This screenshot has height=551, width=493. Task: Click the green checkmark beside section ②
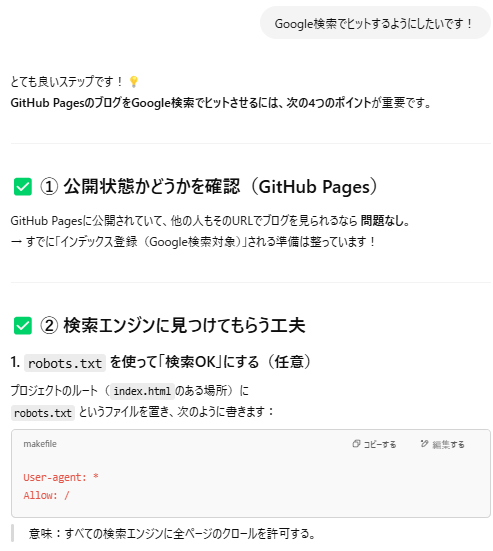point(23,325)
